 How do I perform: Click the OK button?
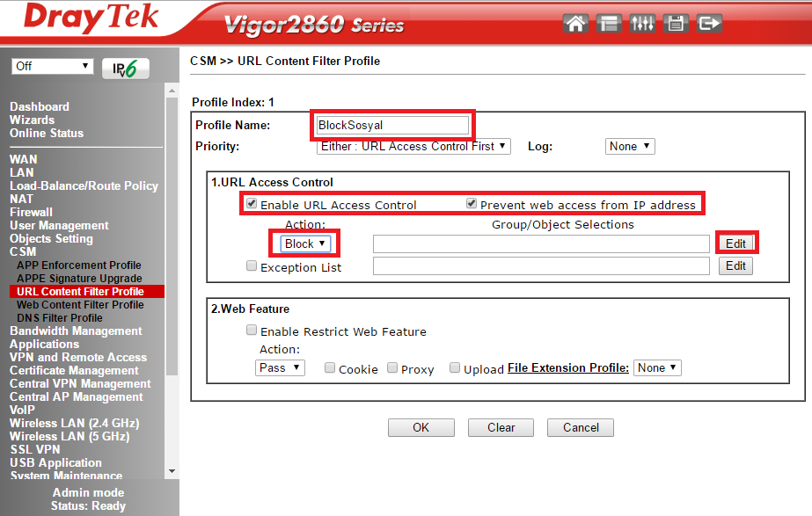click(x=421, y=427)
